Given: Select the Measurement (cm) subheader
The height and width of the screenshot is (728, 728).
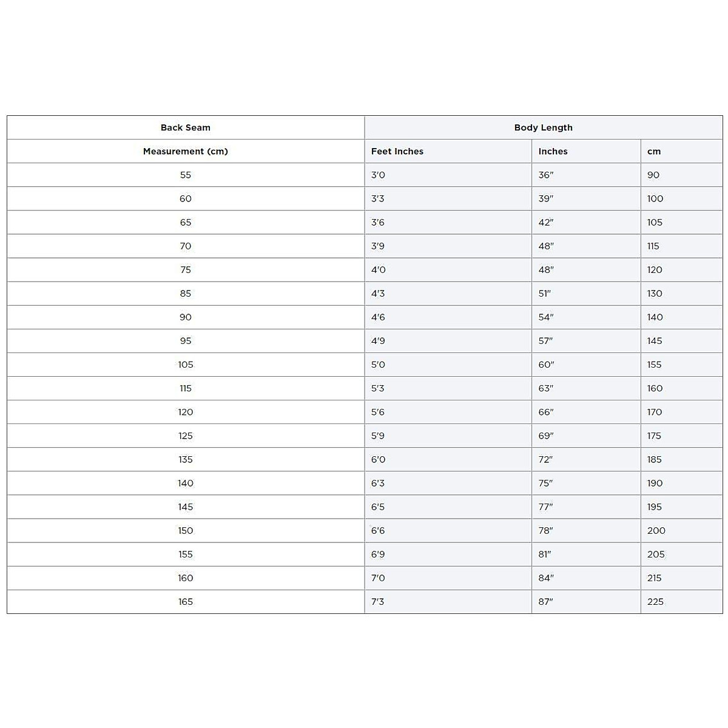Looking at the screenshot, I should [x=186, y=151].
